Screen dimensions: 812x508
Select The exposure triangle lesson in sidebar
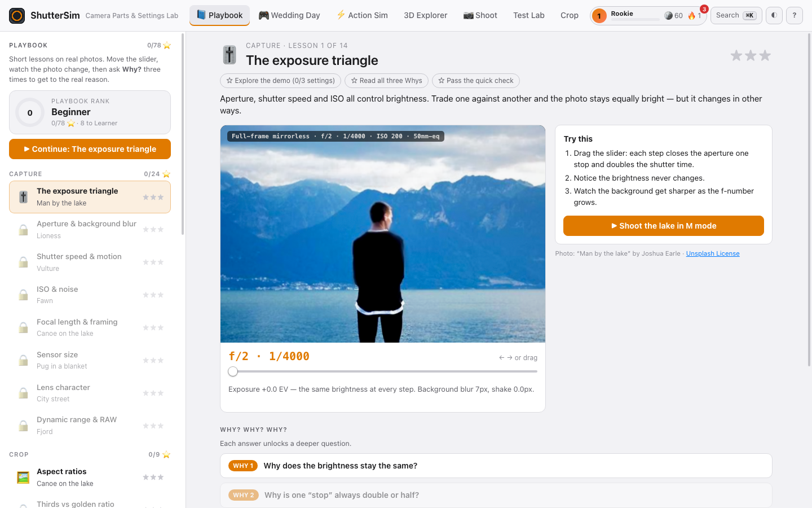tap(90, 197)
